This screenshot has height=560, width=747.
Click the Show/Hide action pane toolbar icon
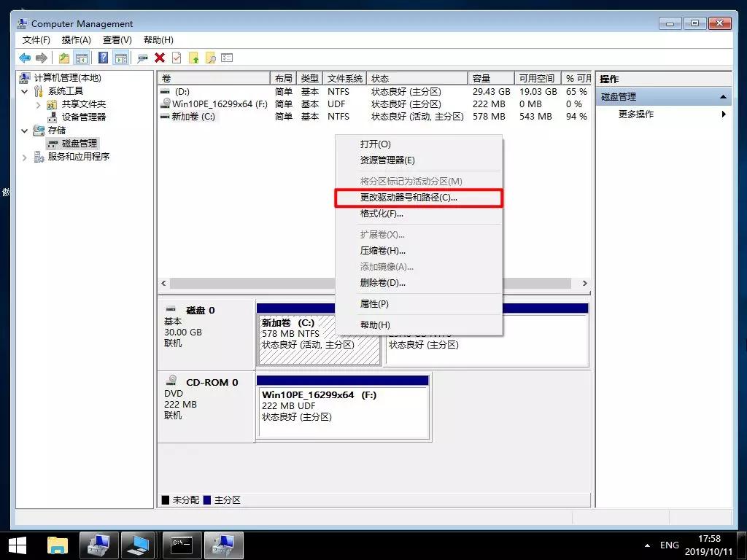tap(123, 58)
